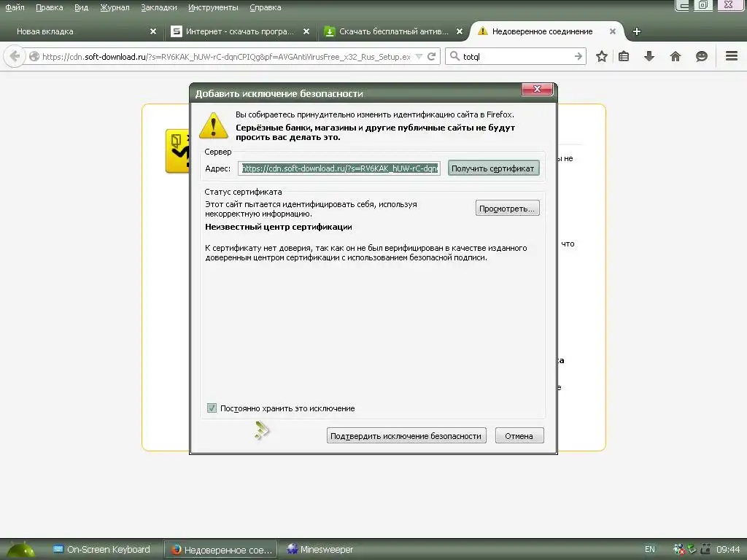Bookmark this page with the star icon
The height and width of the screenshot is (560, 747).
click(x=602, y=56)
